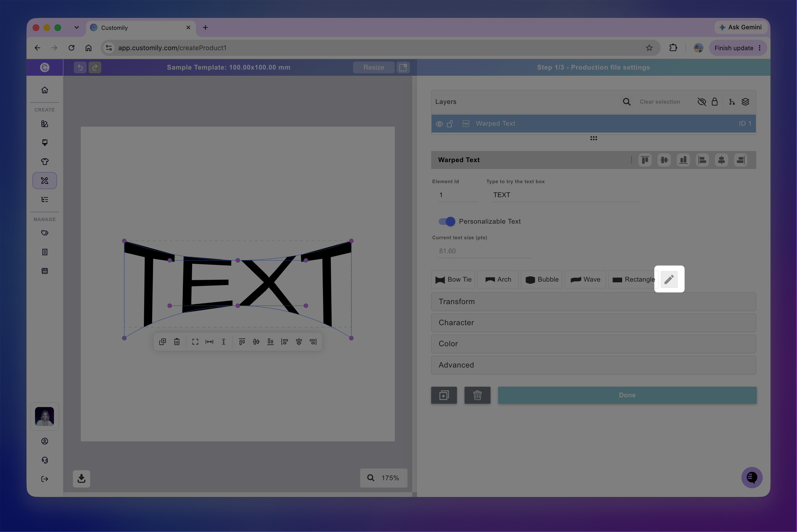Align right icon in Warped Text header
797x532 pixels.
click(740, 160)
